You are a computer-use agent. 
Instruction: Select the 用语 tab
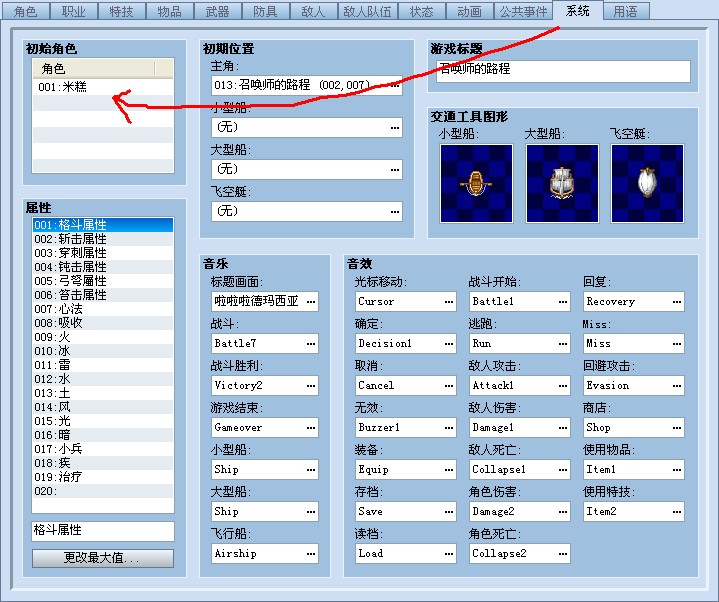(x=626, y=11)
